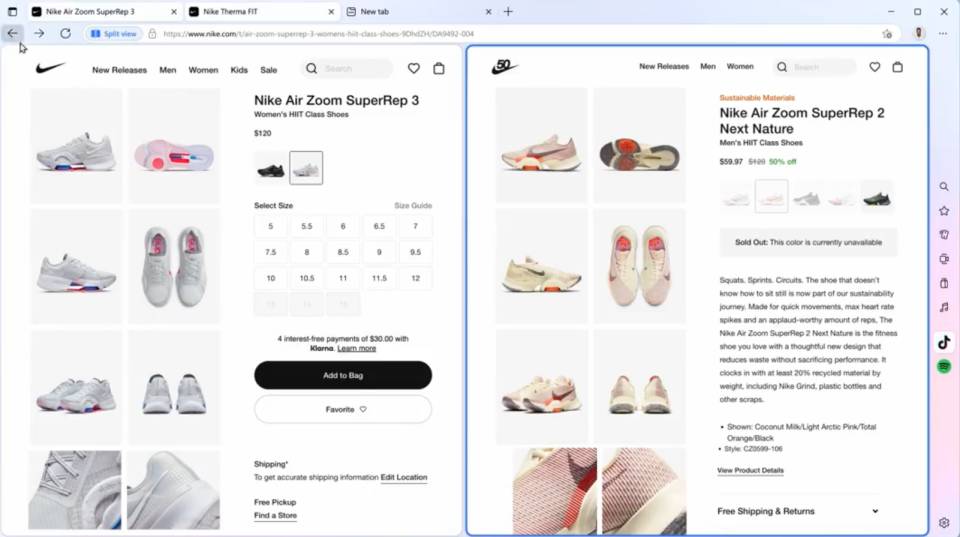The image size is (960, 537).
Task: Open Kids menu in left pane
Action: tap(239, 70)
